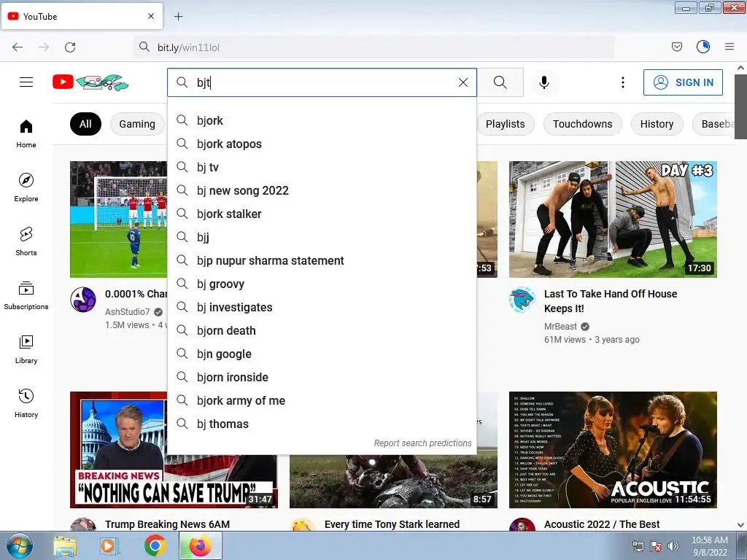Click the AshStudio7 channel avatar
Viewport: 747px width, 560px height.
click(x=83, y=300)
